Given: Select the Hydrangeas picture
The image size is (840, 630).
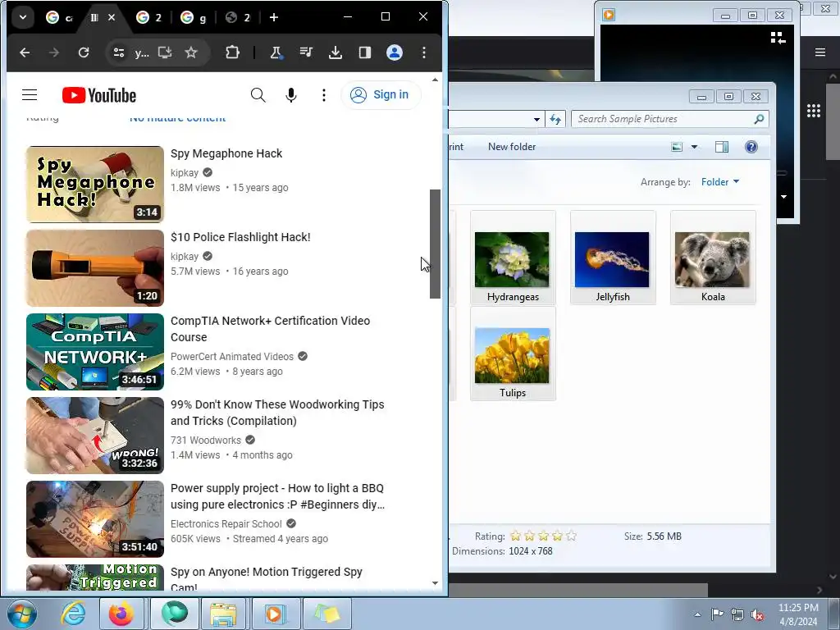Looking at the screenshot, I should click(x=513, y=258).
